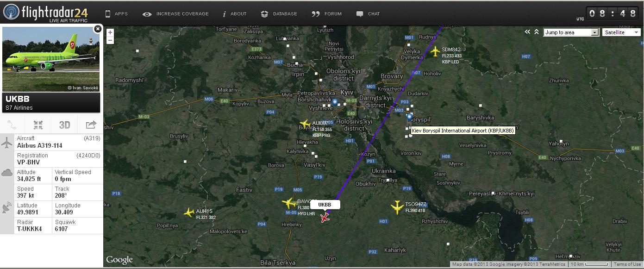
Task: Zoom out the map with minus button
Action: [x=110, y=40]
